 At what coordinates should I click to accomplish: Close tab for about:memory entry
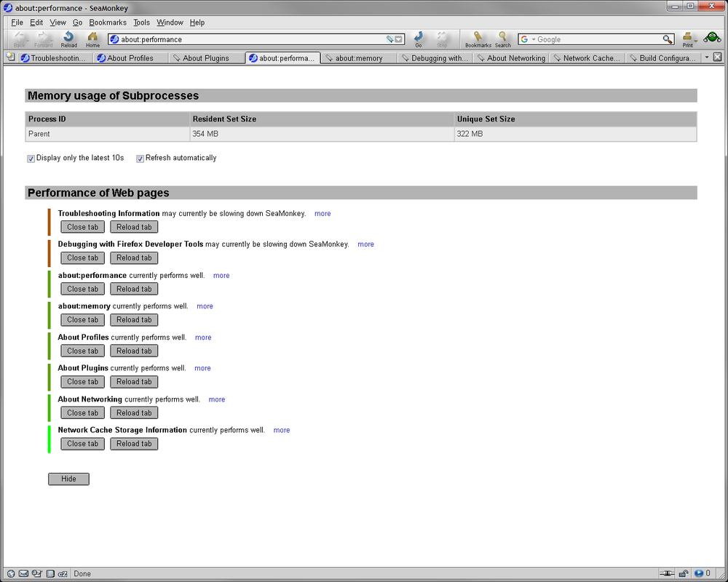pyautogui.click(x=83, y=320)
